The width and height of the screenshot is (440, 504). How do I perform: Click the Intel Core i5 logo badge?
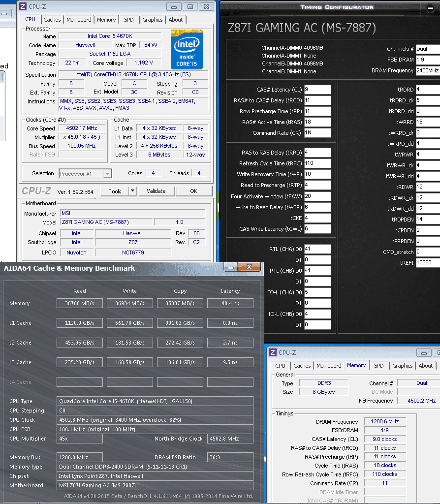187,49
